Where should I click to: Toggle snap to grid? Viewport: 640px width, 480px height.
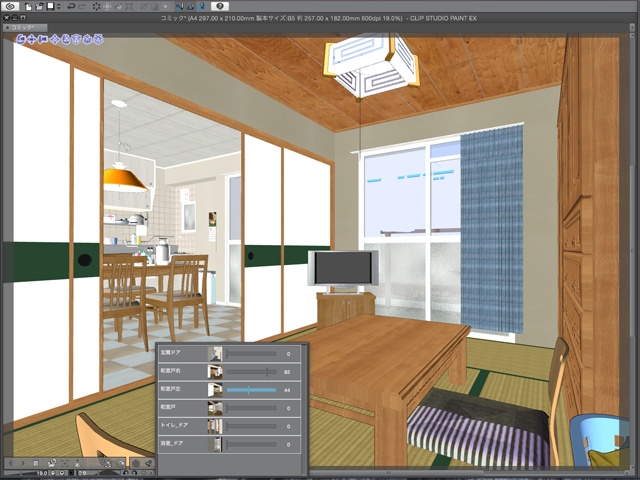click(x=202, y=7)
